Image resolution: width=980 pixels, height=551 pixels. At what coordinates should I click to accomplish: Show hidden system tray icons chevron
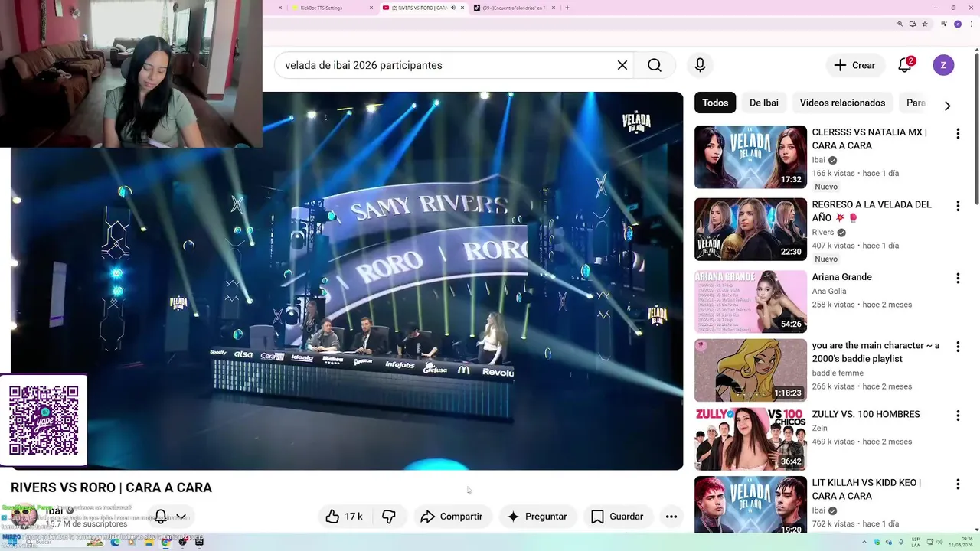pyautogui.click(x=864, y=542)
